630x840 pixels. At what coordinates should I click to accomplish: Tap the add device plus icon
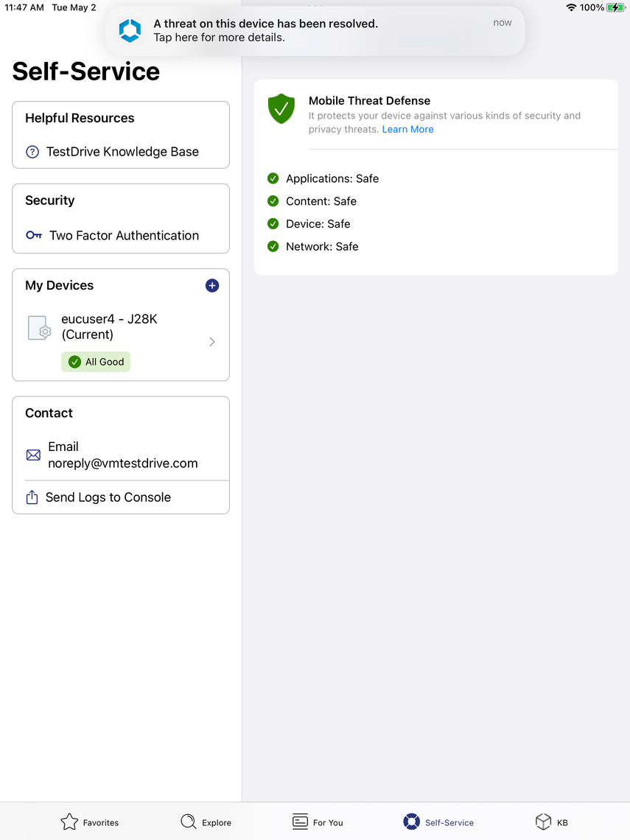[x=212, y=285]
